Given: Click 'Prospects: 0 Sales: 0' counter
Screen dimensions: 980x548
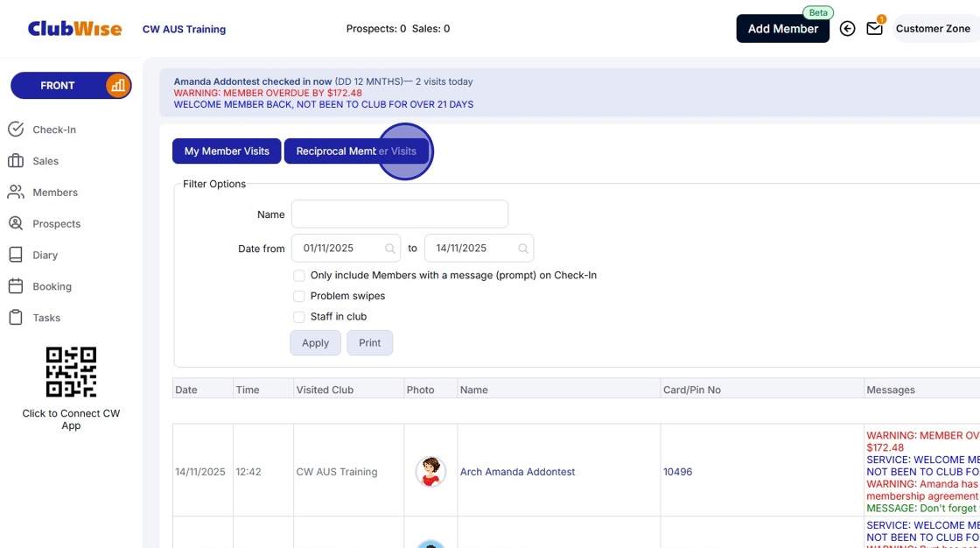Looking at the screenshot, I should 398,29.
